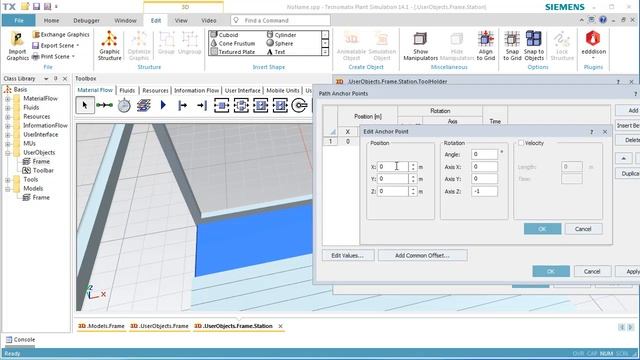
Task: Click Show Manipulators icon
Action: (x=420, y=46)
